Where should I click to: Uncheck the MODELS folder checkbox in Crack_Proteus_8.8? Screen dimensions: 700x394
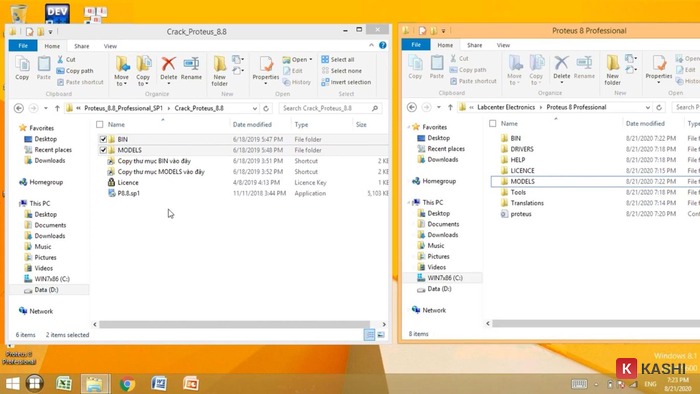[103, 150]
